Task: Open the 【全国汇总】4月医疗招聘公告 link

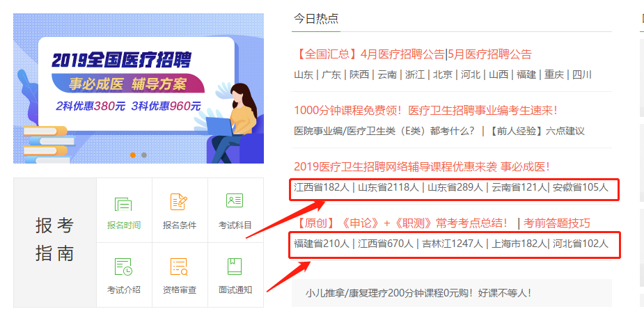Action: click(369, 54)
